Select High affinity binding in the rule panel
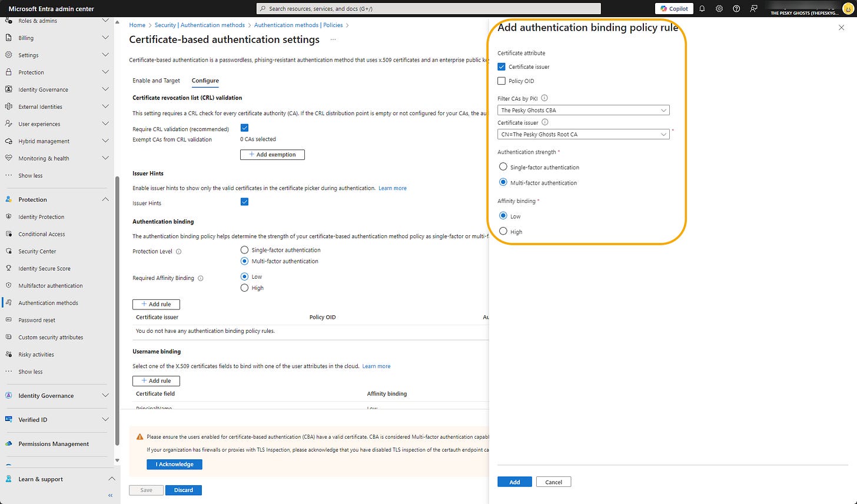Screen dimensions: 857x504 tap(503, 231)
